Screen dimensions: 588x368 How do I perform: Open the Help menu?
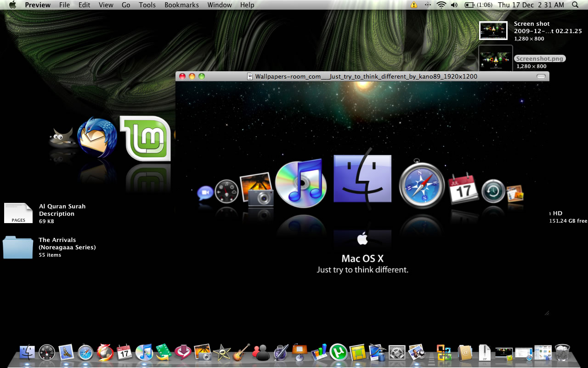point(247,5)
